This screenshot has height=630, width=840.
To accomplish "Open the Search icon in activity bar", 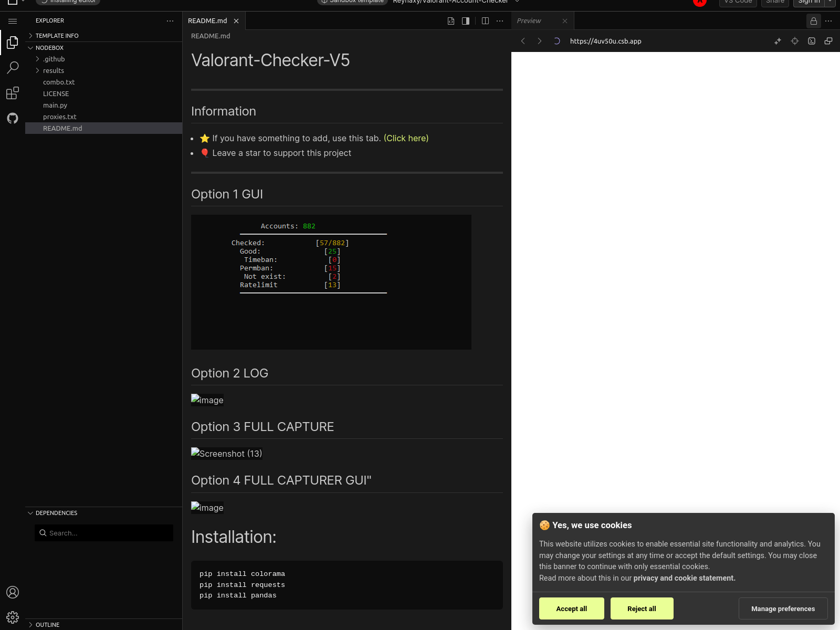I will pos(13,68).
